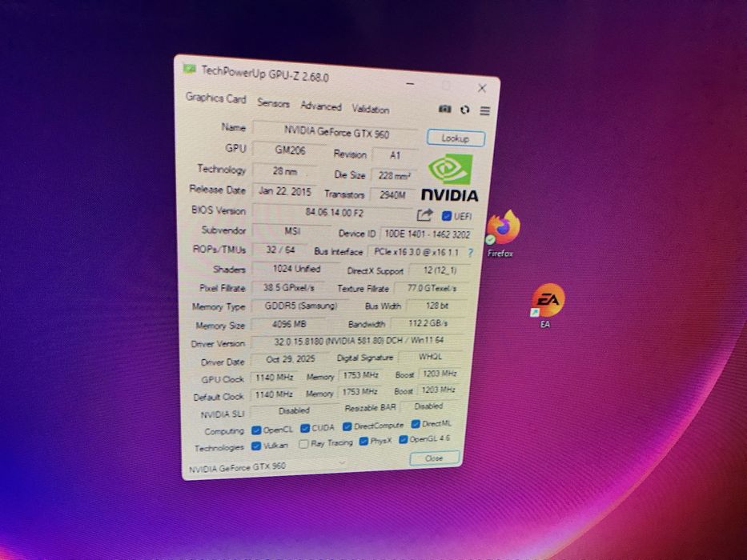Click the DirectX Support field 12 (12_1)
The width and height of the screenshot is (747, 560).
pos(440,270)
